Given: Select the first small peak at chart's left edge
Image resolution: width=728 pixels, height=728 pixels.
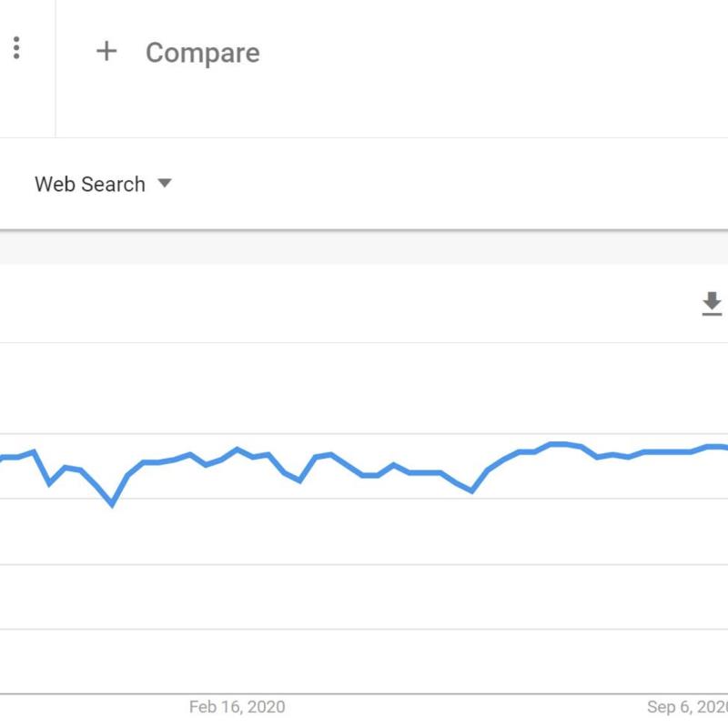Looking at the screenshot, I should point(34,450).
